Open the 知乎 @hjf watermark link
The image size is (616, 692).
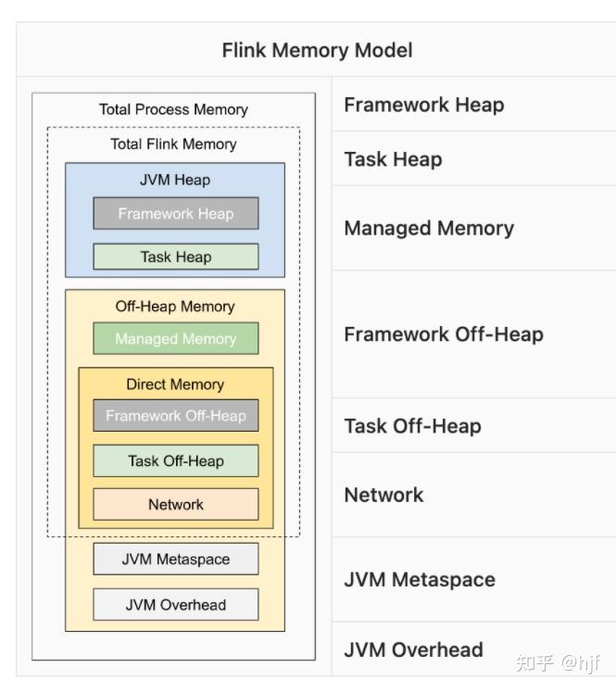coord(558,663)
